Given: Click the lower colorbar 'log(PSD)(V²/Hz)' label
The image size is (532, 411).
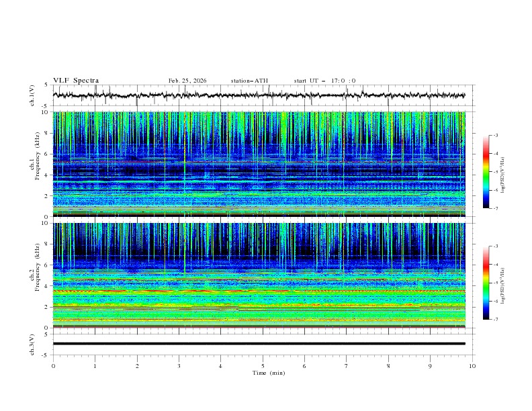Looking at the screenshot, I should click(x=503, y=285).
